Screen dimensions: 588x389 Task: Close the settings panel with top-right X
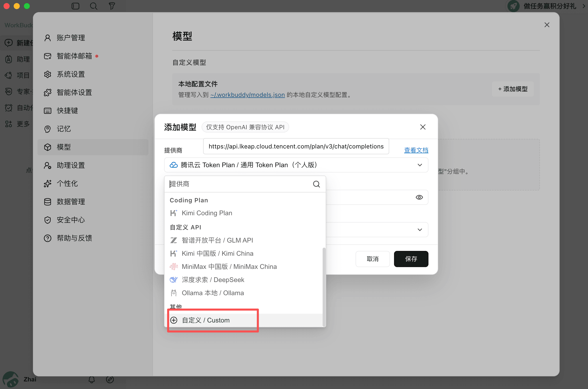tap(547, 25)
